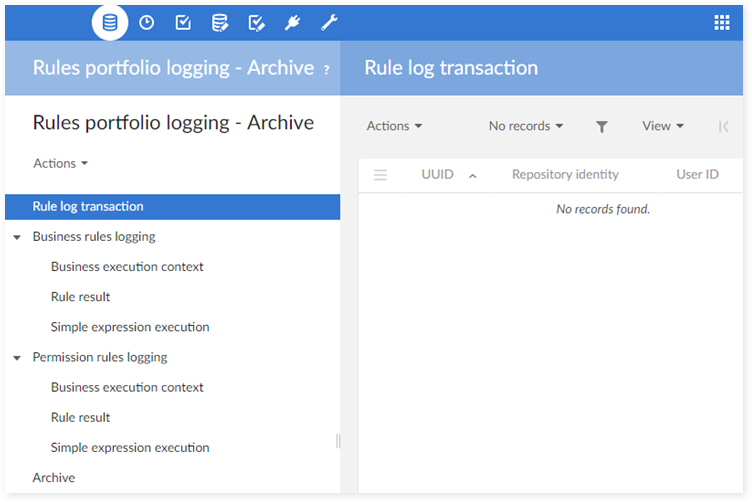Open the checkbox validation icon
Viewport: 752px width, 502px height.
183,22
